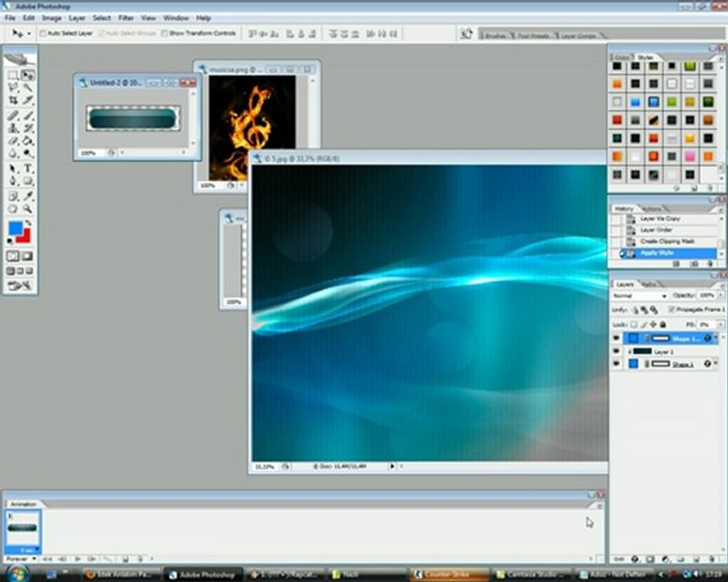
Task: Expand the layer Opacity value dropdown
Action: click(x=722, y=296)
